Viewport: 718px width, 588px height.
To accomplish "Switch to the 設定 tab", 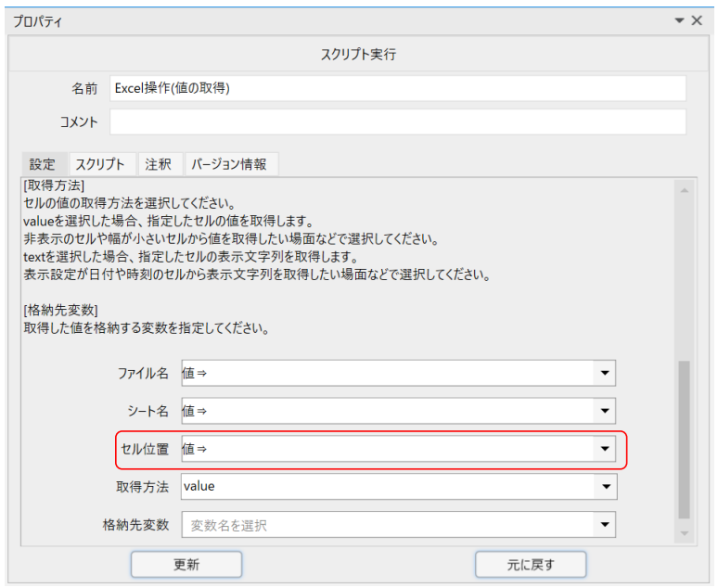I will pyautogui.click(x=44, y=164).
